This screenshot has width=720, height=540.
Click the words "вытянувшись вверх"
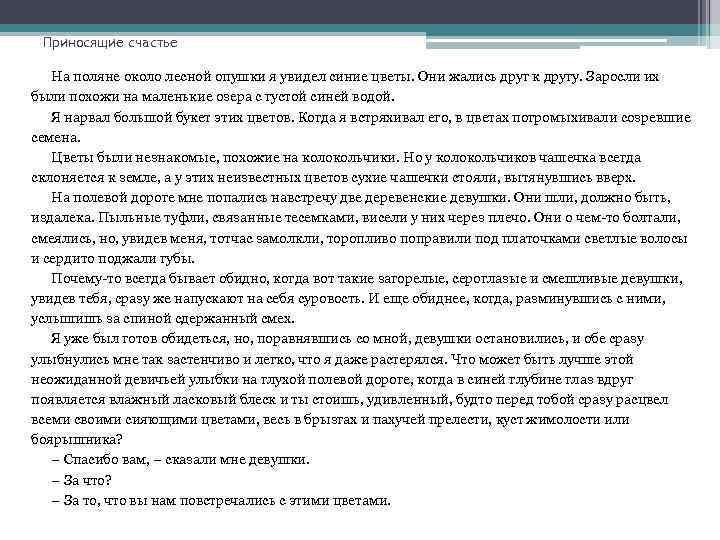click(568, 178)
